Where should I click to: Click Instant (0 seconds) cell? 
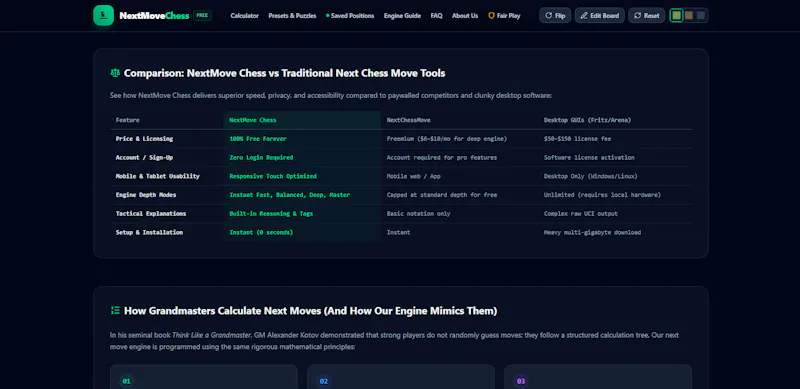click(261, 232)
